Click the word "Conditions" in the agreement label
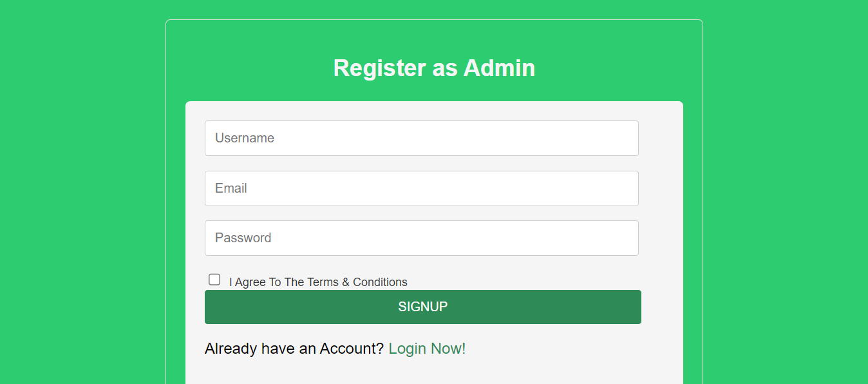Screen dimensions: 868x384 tap(380, 282)
